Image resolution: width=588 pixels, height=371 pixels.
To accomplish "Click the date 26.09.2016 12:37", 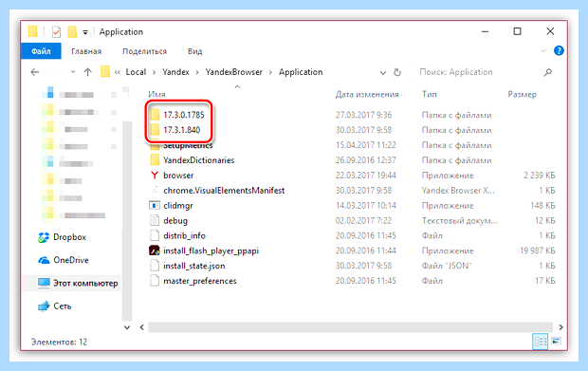I will [x=366, y=160].
